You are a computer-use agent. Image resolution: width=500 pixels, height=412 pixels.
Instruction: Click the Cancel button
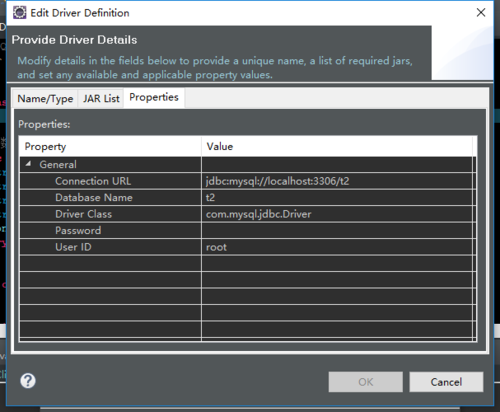point(446,382)
